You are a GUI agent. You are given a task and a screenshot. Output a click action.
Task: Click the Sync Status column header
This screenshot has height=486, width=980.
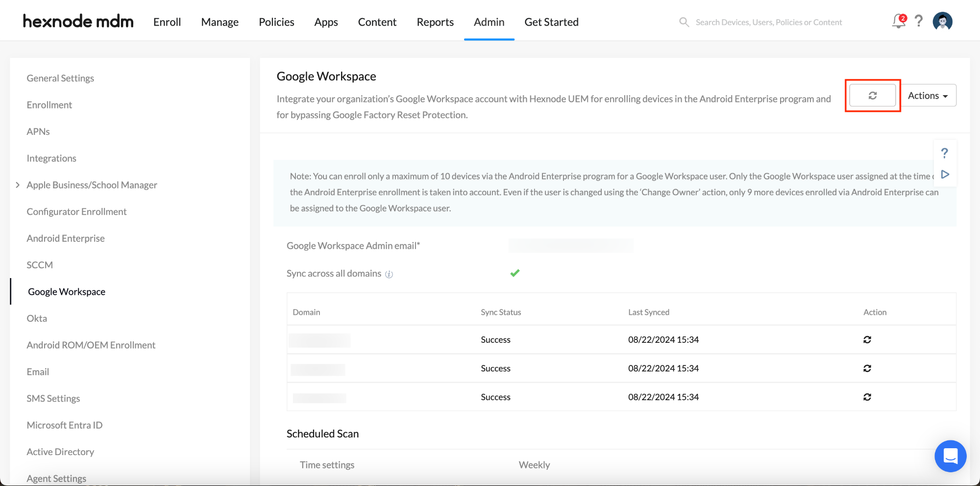pos(501,312)
